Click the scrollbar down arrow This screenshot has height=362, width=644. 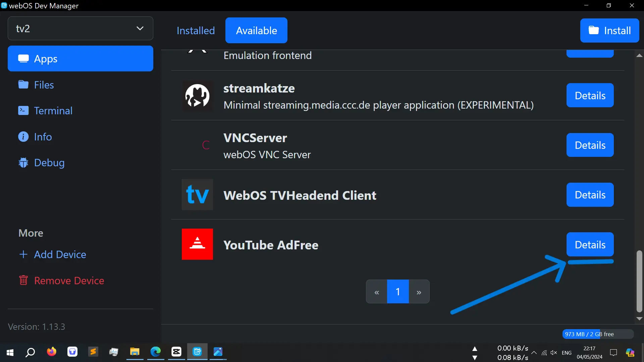tap(639, 319)
